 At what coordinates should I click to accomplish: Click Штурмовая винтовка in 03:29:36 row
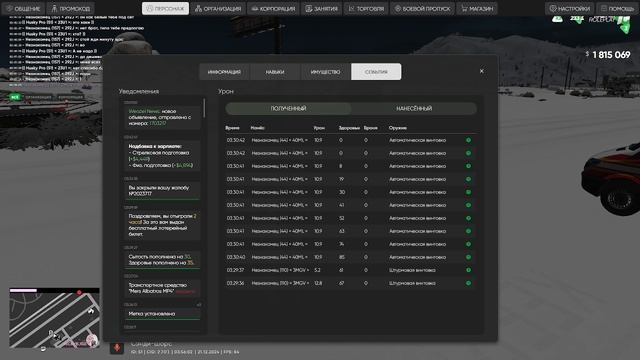[412, 283]
